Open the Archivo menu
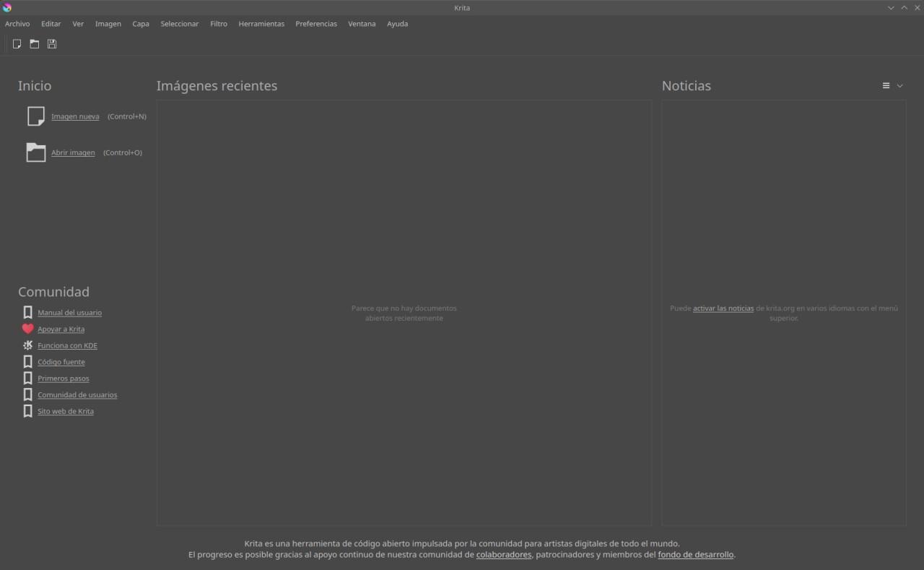Screen dimensions: 924x570 click(x=17, y=24)
